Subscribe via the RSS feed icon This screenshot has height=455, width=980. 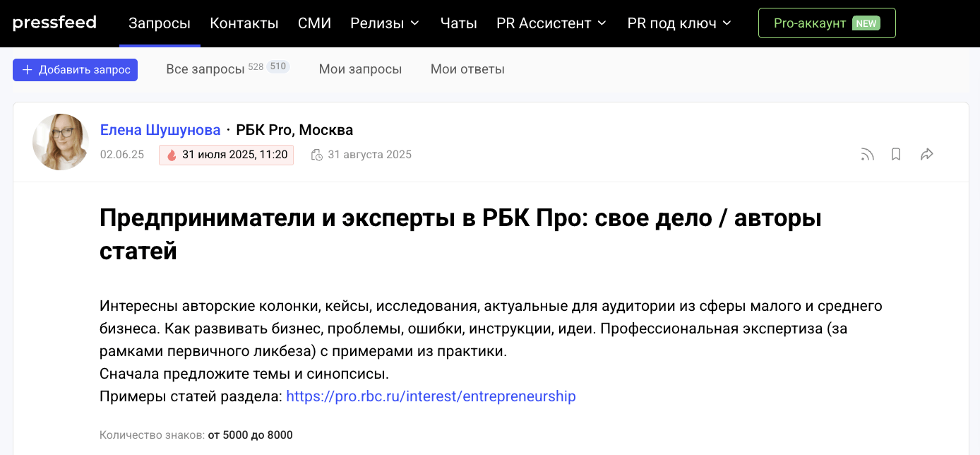(x=867, y=154)
